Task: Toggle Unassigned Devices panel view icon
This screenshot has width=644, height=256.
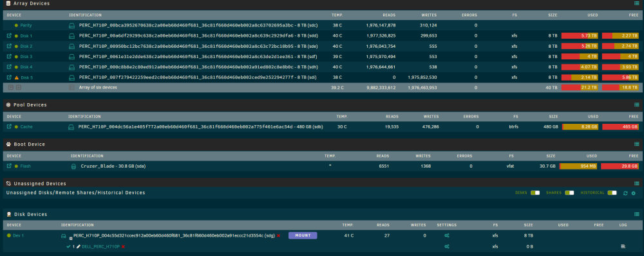Action: point(637,183)
